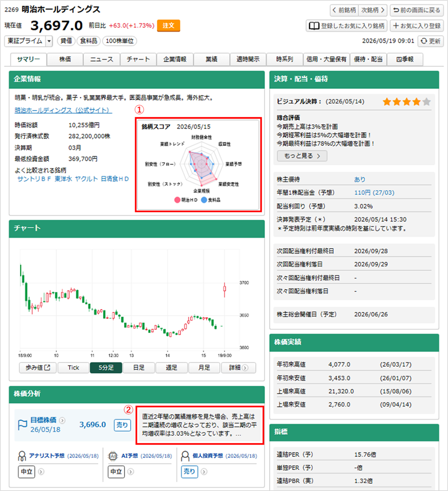
Task: Open compared stock 日清食HD
Action: point(115,179)
